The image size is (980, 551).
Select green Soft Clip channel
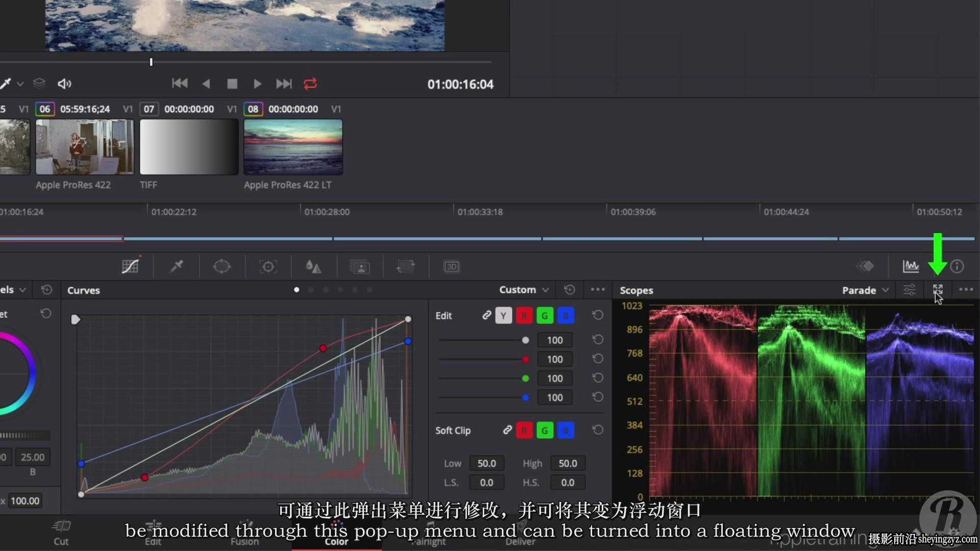pos(545,431)
